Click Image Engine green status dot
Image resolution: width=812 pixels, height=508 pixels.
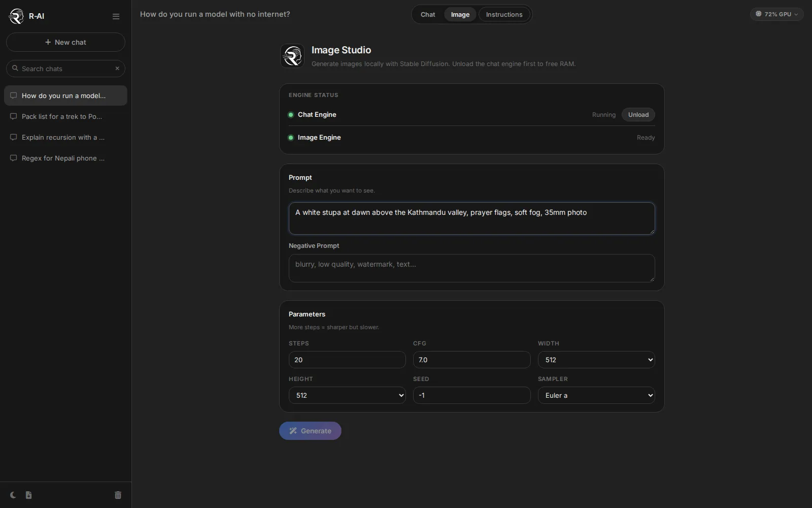point(291,138)
